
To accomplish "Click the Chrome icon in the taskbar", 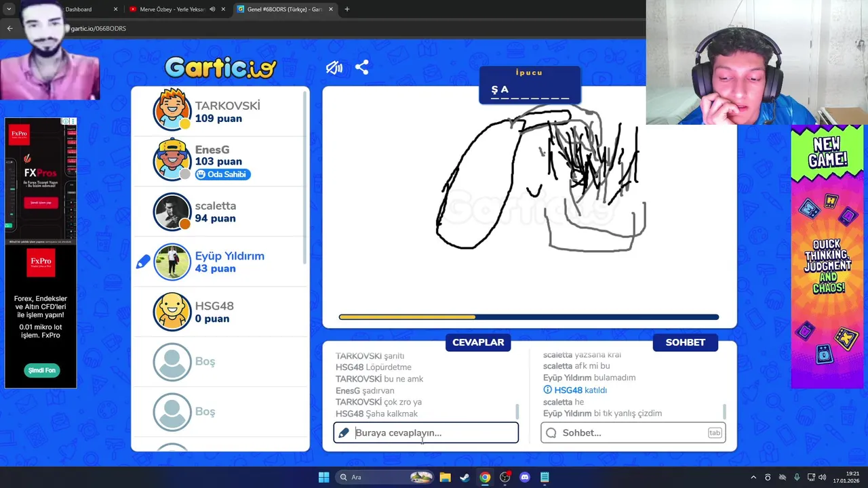I will (x=485, y=477).
